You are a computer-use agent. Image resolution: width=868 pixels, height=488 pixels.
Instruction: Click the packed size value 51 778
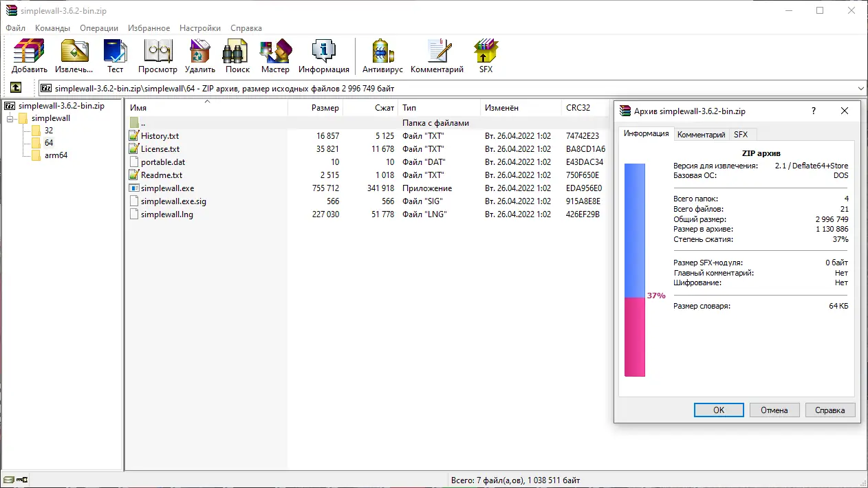pos(383,214)
